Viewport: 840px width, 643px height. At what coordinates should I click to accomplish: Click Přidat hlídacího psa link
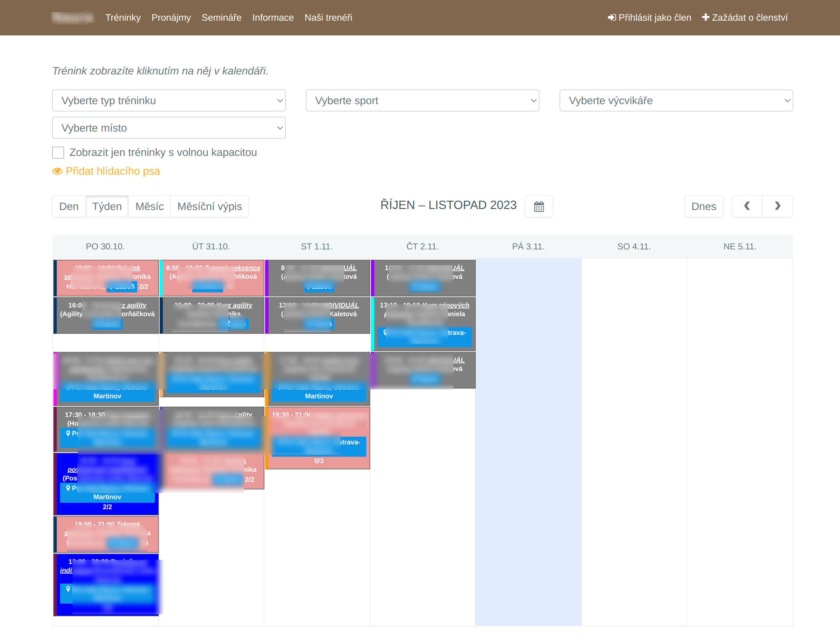pyautogui.click(x=113, y=171)
